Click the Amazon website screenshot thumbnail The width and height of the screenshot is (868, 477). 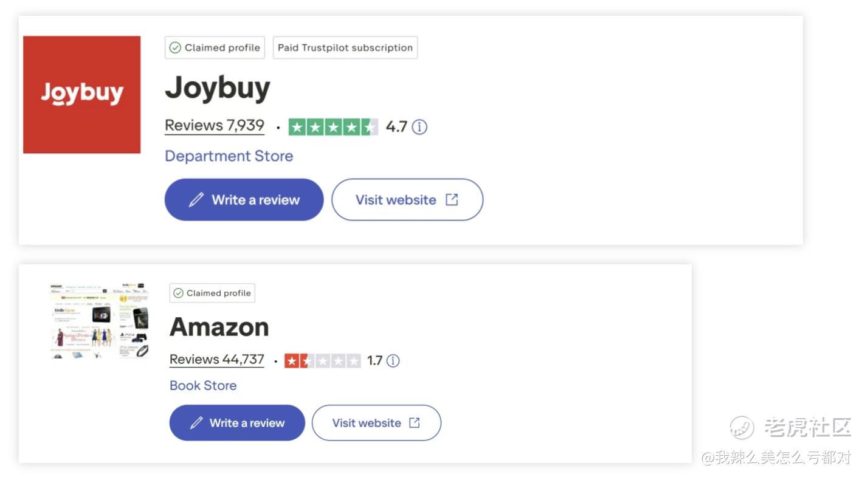[x=99, y=320]
